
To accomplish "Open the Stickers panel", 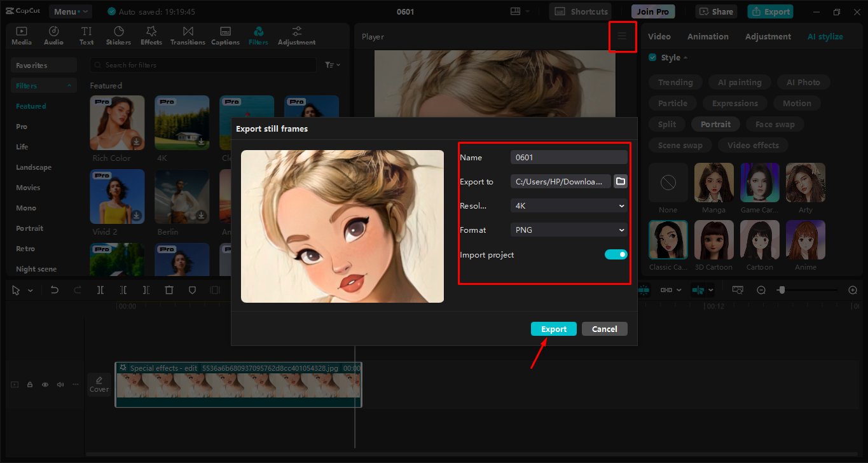I will [x=118, y=36].
